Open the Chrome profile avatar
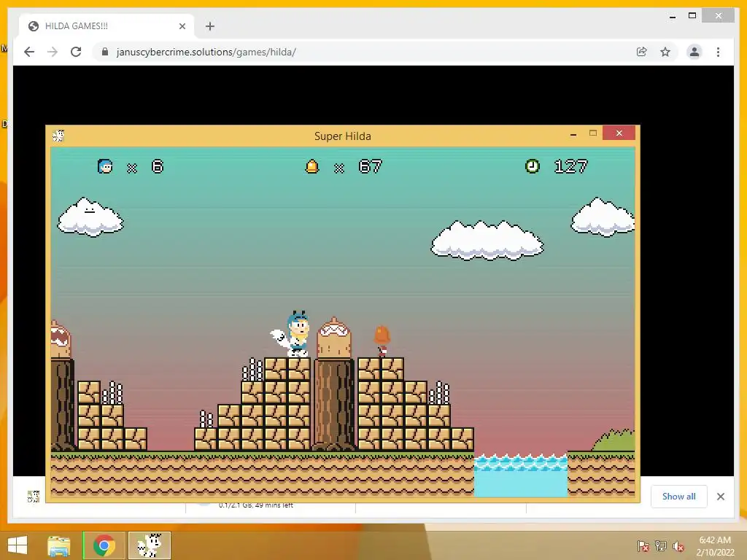This screenshot has height=560, width=747. [694, 52]
